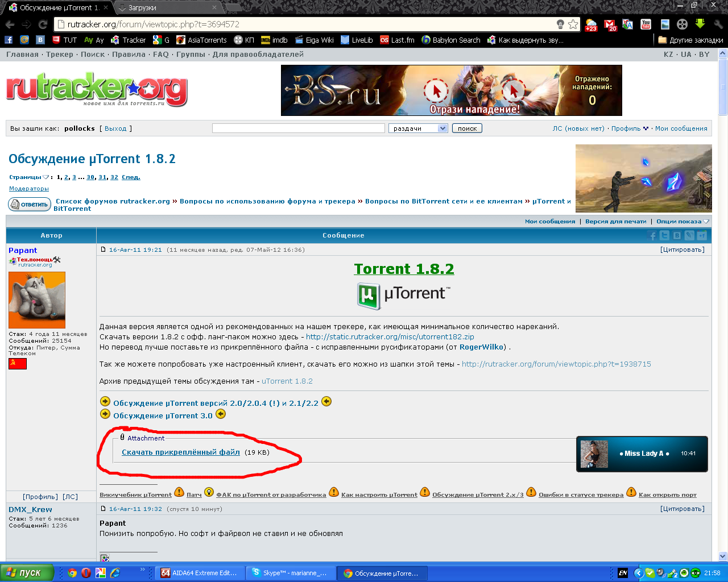This screenshot has width=728, height=582.
Task: Open 'Главная' in the site menu
Action: pyautogui.click(x=23, y=55)
